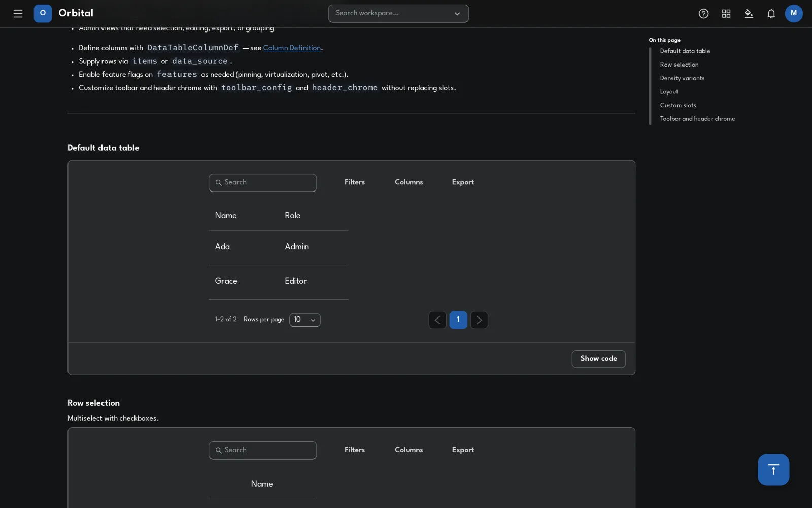The width and height of the screenshot is (812, 508).
Task: Open Columns in the Row selection table
Action: click(409, 450)
